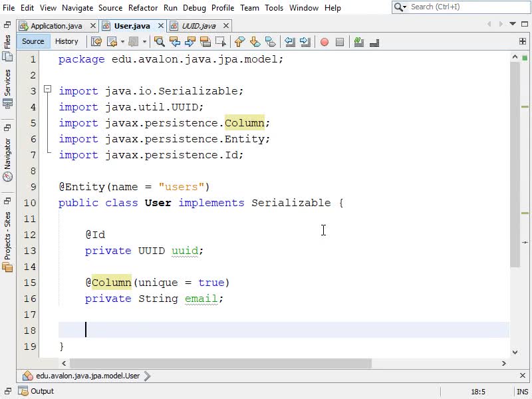Screen dimensions: 532x399
Task: Click the Last Edit location icon
Action: pos(96,42)
